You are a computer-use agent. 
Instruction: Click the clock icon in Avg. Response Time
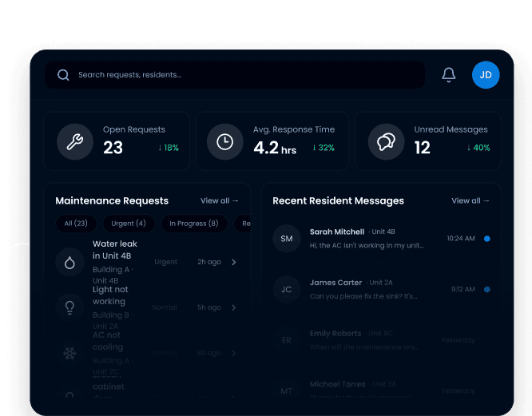(225, 141)
